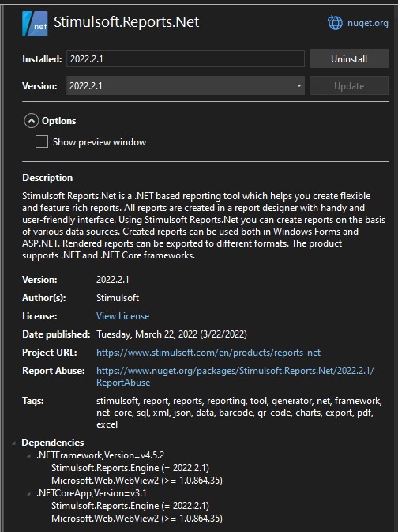Click the Uninstall button
Screen dimensions: 398x532
click(x=349, y=58)
